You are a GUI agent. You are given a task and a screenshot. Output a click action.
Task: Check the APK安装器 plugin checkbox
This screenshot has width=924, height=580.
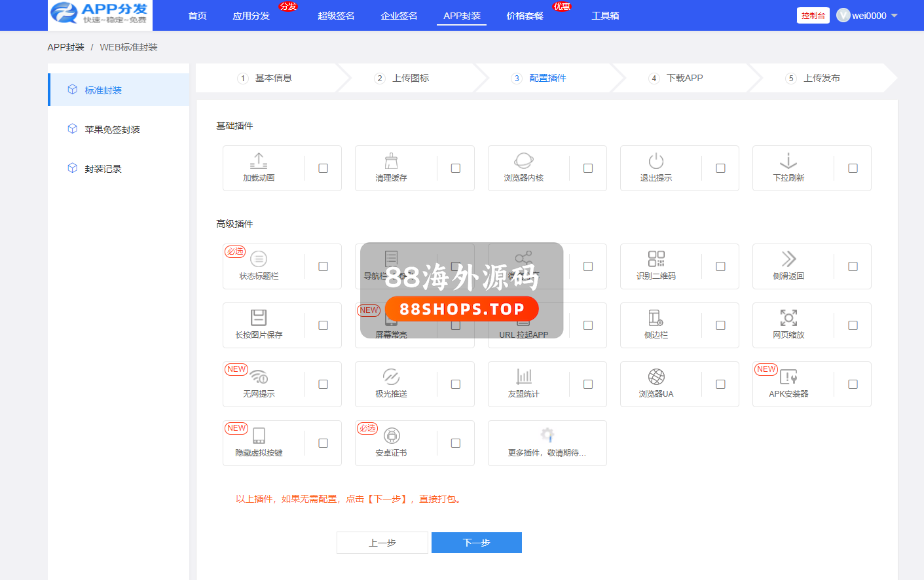[853, 384]
